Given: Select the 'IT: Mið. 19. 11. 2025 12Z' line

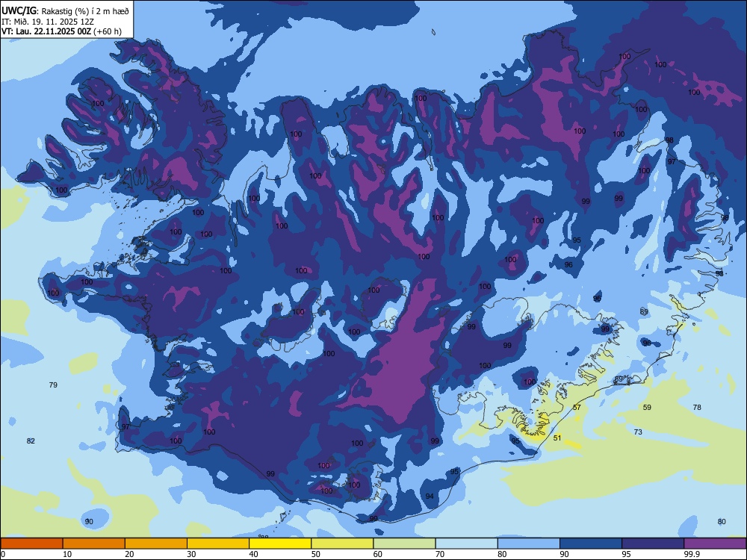Looking at the screenshot, I should 48,22.
